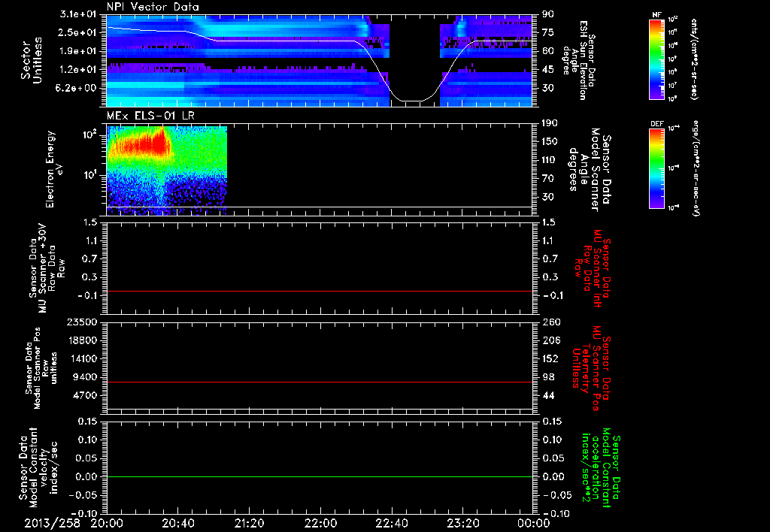Click the '110' scanner angle tick label

550,160
